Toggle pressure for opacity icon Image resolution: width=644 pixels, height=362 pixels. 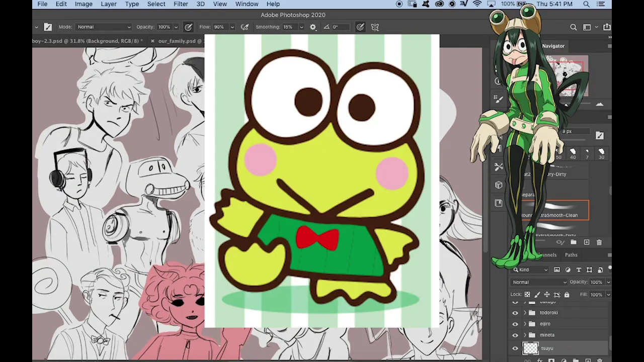[x=188, y=27]
